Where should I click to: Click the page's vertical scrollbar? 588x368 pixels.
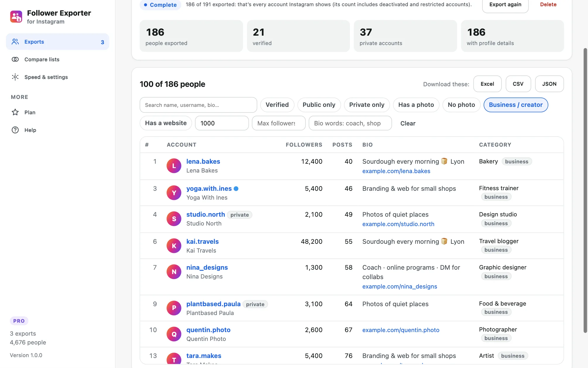click(x=585, y=190)
